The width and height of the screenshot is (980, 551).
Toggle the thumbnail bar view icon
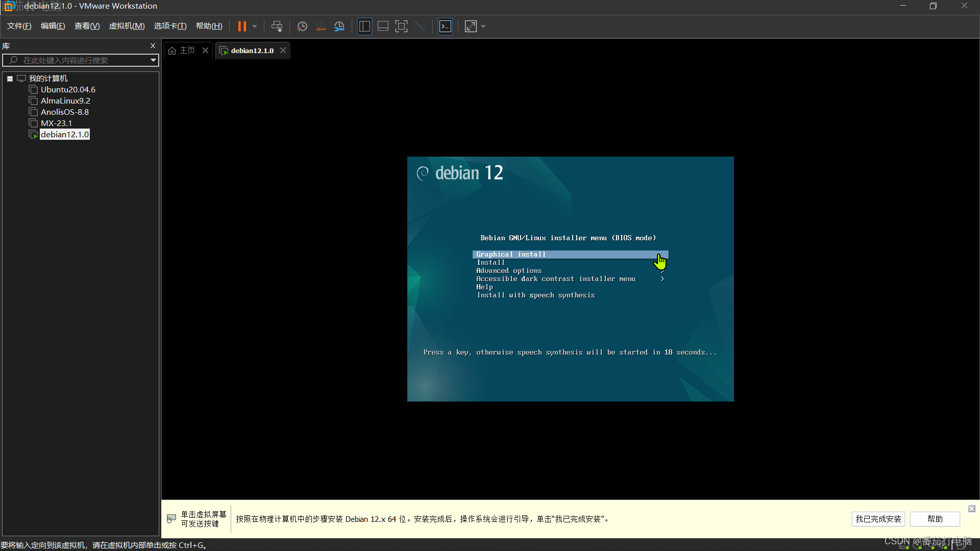(x=383, y=26)
